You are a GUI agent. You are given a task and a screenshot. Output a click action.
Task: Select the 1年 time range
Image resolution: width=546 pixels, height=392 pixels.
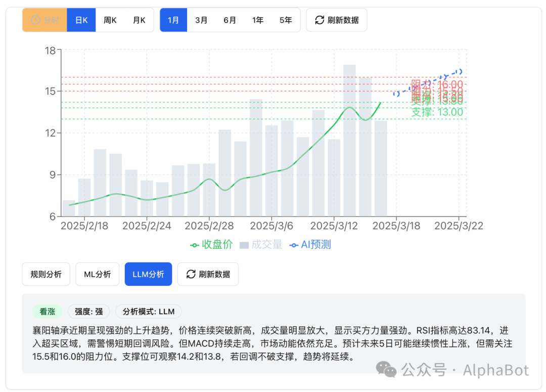click(258, 20)
